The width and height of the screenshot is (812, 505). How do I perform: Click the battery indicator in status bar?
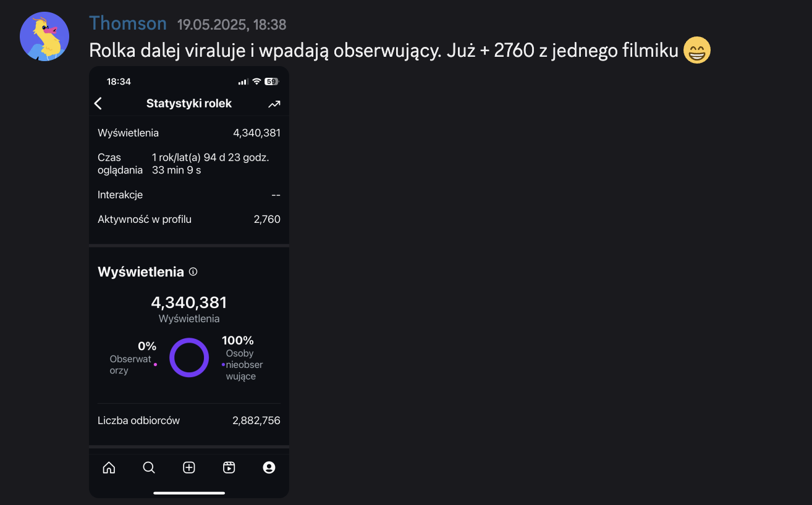pos(271,81)
